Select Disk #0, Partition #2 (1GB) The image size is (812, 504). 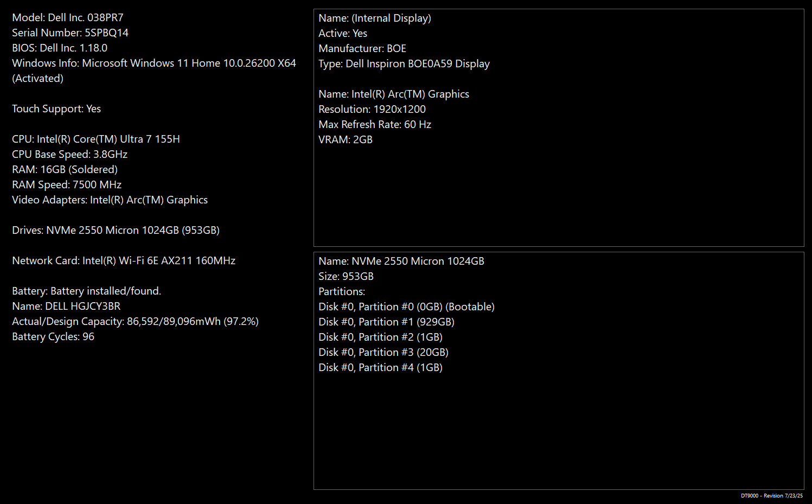(380, 337)
